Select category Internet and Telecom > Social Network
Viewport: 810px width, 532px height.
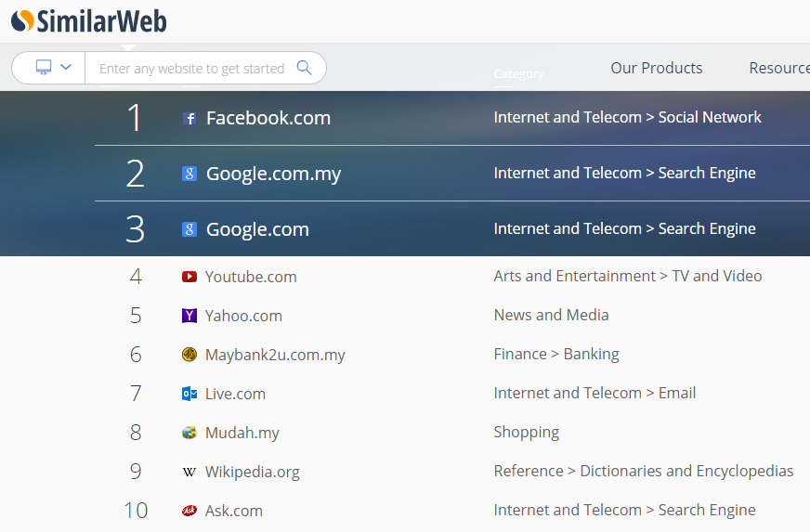point(627,117)
